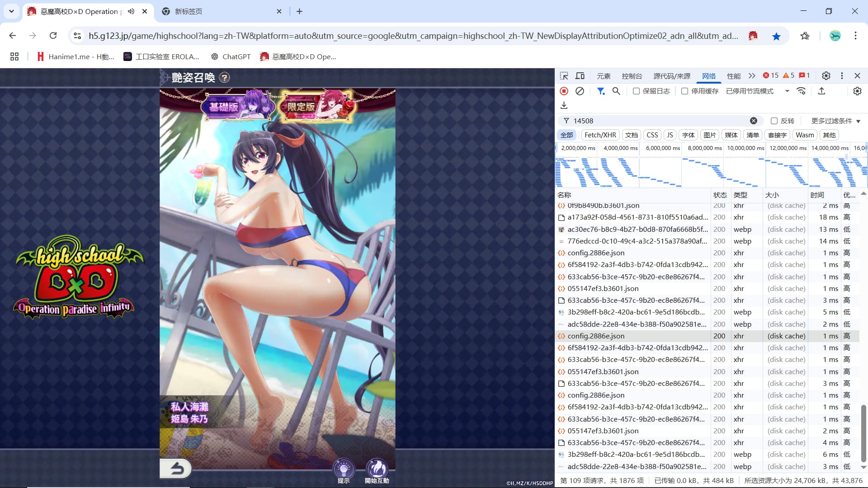Open the Chrome profile avatar
This screenshot has height=488, width=868.
pos(835,36)
